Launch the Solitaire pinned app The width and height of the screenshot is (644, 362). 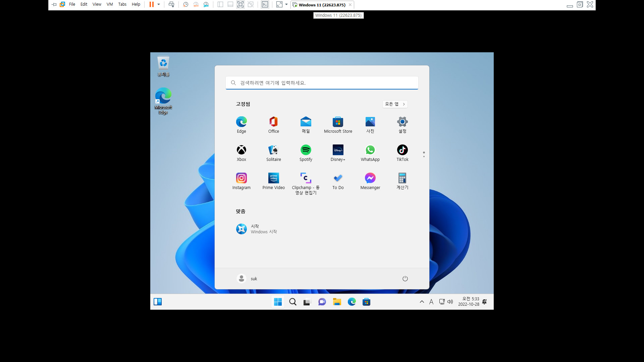pyautogui.click(x=274, y=153)
